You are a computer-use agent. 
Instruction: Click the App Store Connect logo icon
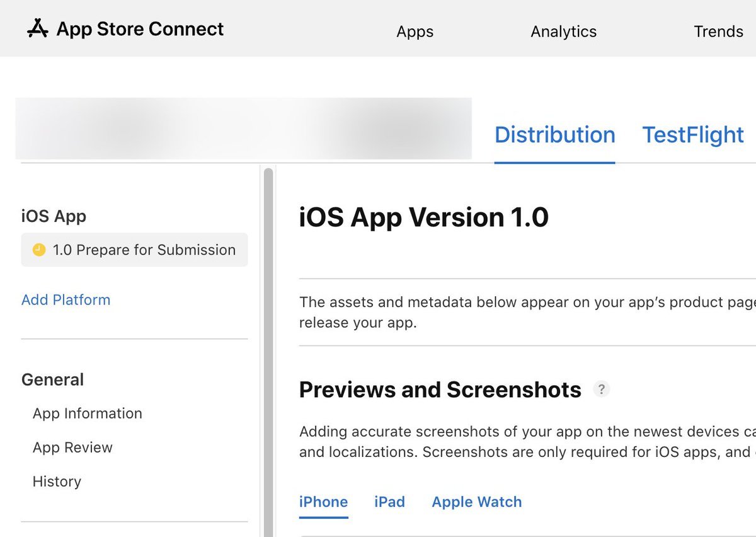point(38,28)
